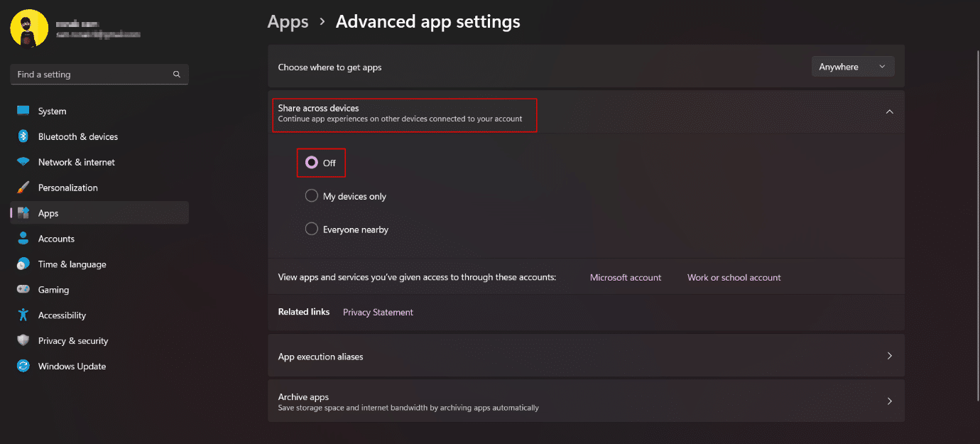Click the Windows Update sync icon
Viewport: 980px width, 444px height.
(23, 366)
